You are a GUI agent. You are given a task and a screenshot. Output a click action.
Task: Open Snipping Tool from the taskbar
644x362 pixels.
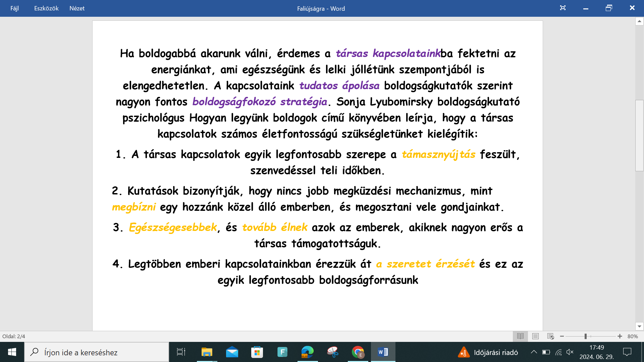(x=332, y=352)
